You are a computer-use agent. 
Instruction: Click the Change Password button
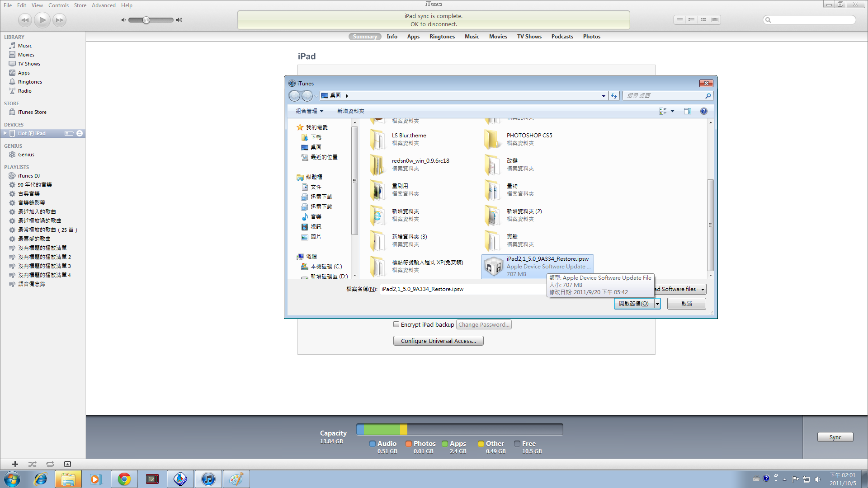pyautogui.click(x=484, y=325)
